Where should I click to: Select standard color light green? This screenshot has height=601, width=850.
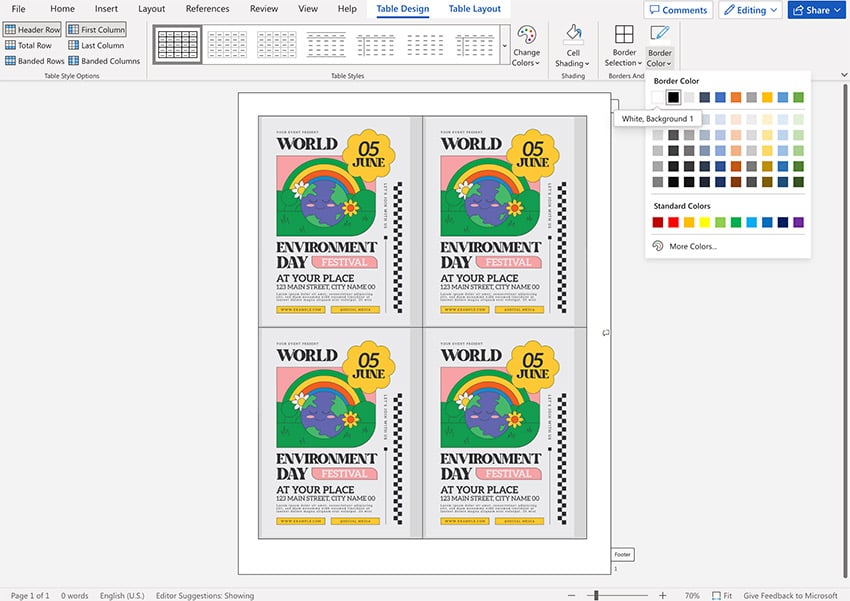click(720, 222)
